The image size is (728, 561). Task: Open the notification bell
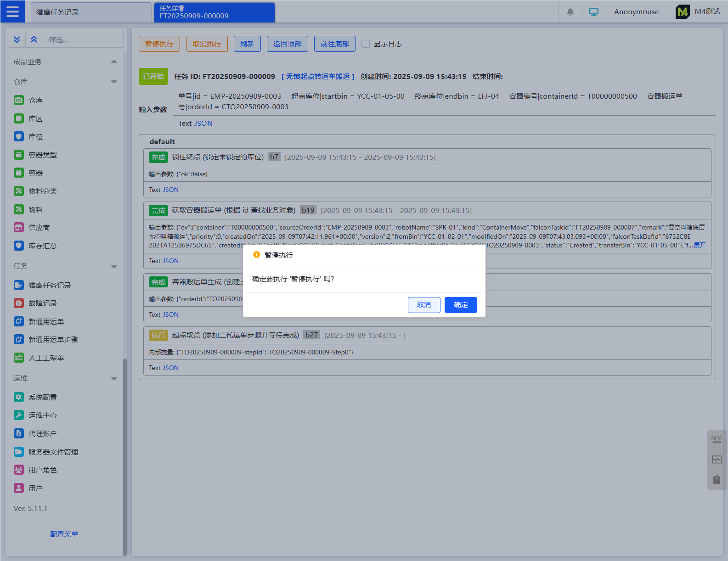pos(570,12)
